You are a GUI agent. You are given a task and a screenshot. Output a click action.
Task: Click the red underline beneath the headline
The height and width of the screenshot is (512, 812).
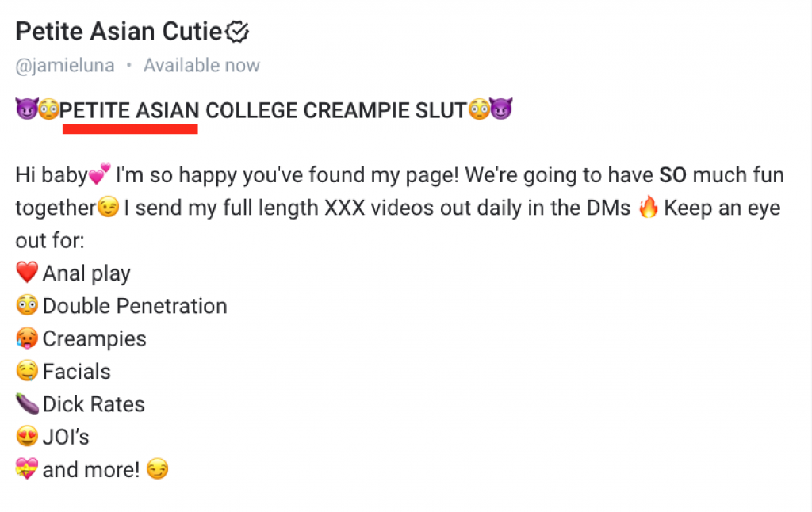click(130, 128)
